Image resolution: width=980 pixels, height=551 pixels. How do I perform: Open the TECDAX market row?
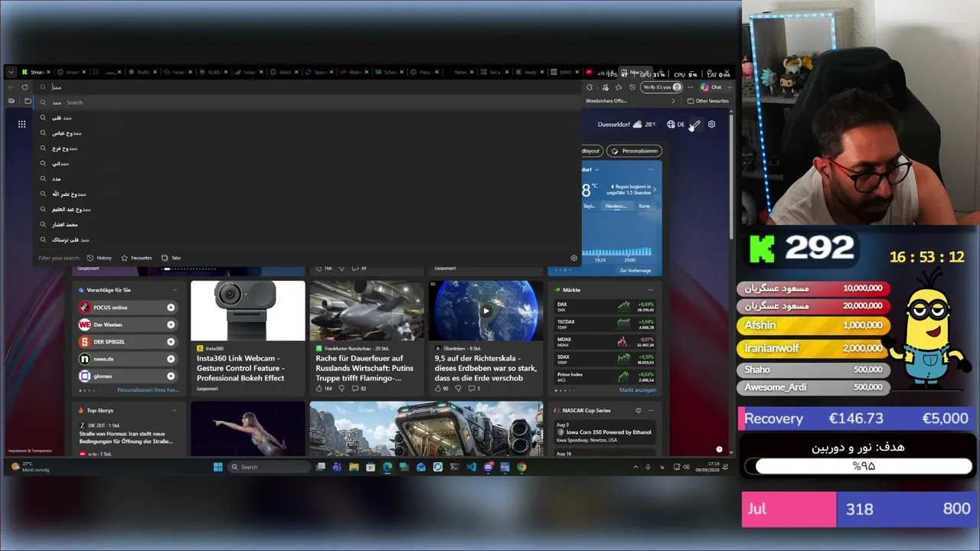pyautogui.click(x=605, y=324)
